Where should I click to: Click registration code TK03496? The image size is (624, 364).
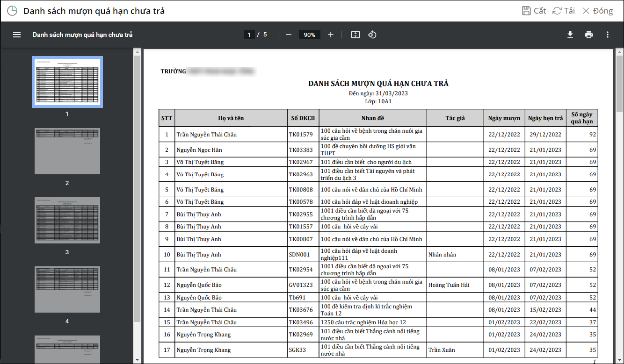click(x=301, y=322)
